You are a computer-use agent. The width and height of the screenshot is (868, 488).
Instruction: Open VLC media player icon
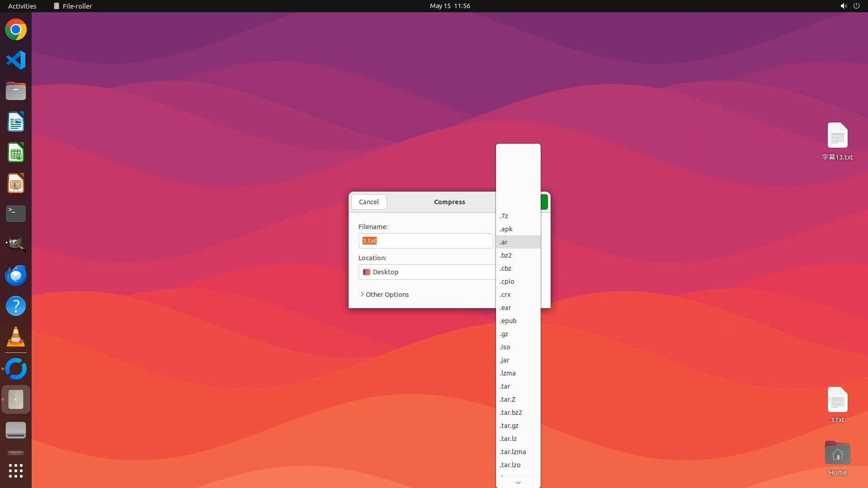click(x=16, y=337)
